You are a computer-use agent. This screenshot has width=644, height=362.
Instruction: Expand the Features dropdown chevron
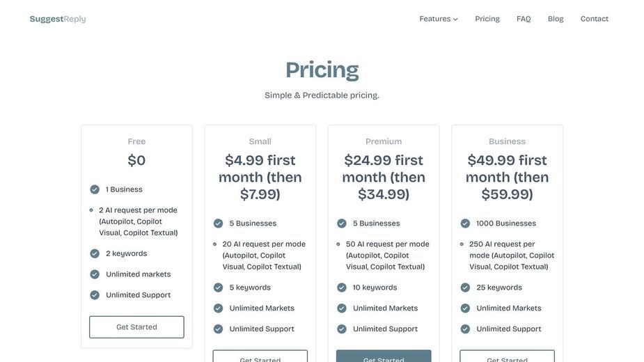pyautogui.click(x=455, y=19)
